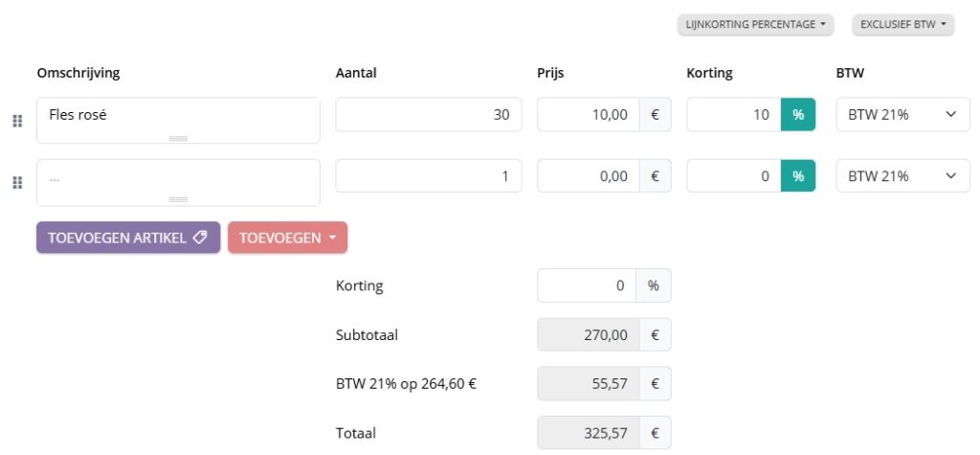Click resize grip under empty description field
Viewport: 980px width, 455px height.
(x=178, y=199)
